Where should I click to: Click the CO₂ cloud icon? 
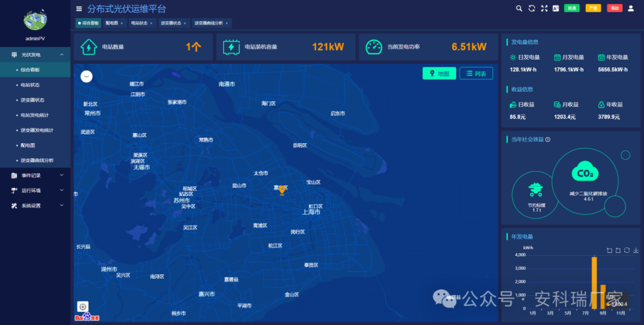click(x=585, y=171)
